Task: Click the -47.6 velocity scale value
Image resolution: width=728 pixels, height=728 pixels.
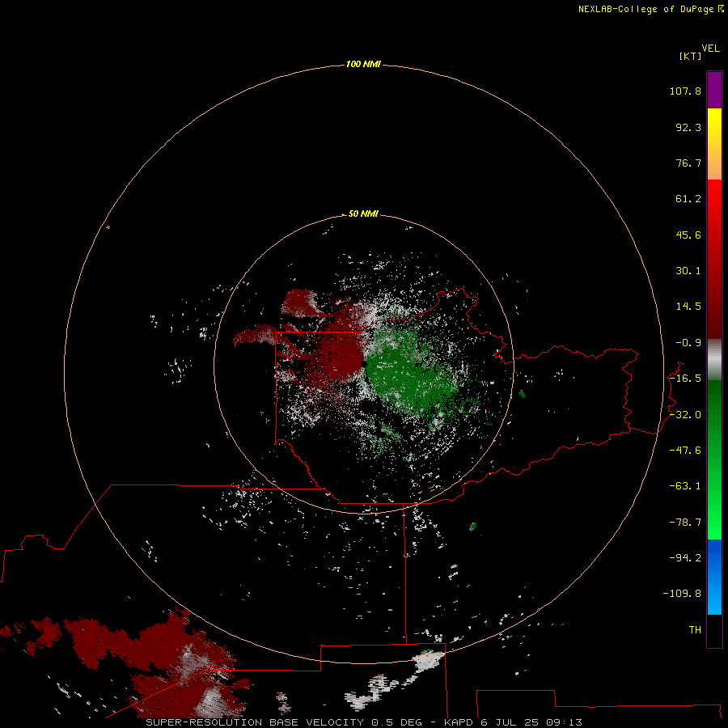Action: pos(685,451)
